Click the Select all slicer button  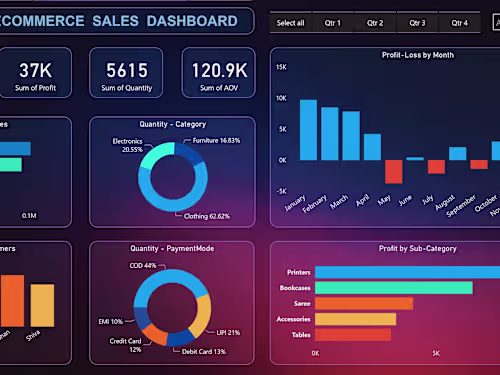tap(290, 23)
